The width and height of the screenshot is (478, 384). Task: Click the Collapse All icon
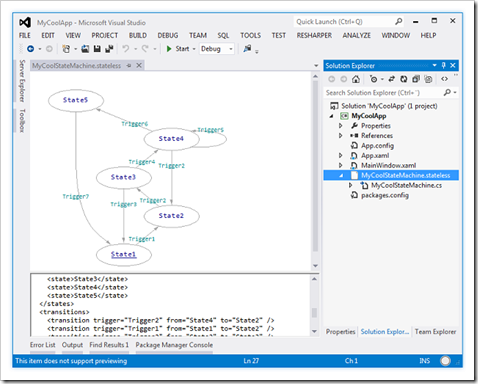(x=416, y=79)
